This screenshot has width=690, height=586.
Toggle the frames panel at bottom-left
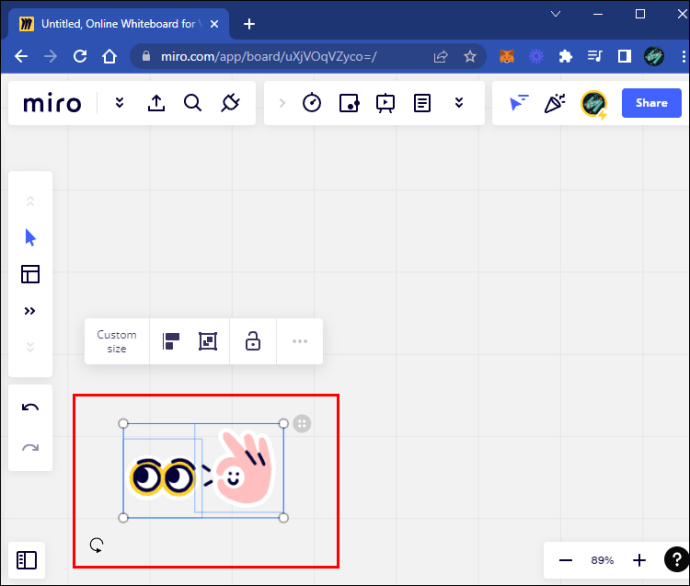(x=27, y=561)
